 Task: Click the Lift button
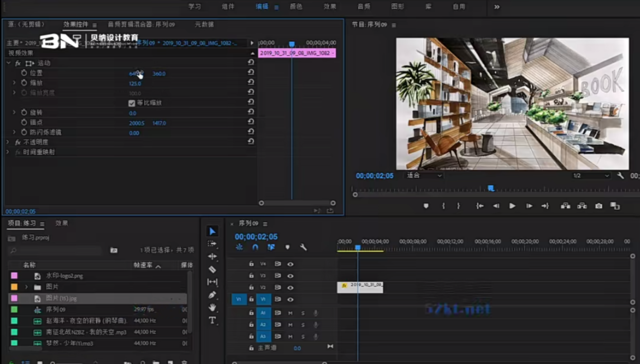pos(565,206)
